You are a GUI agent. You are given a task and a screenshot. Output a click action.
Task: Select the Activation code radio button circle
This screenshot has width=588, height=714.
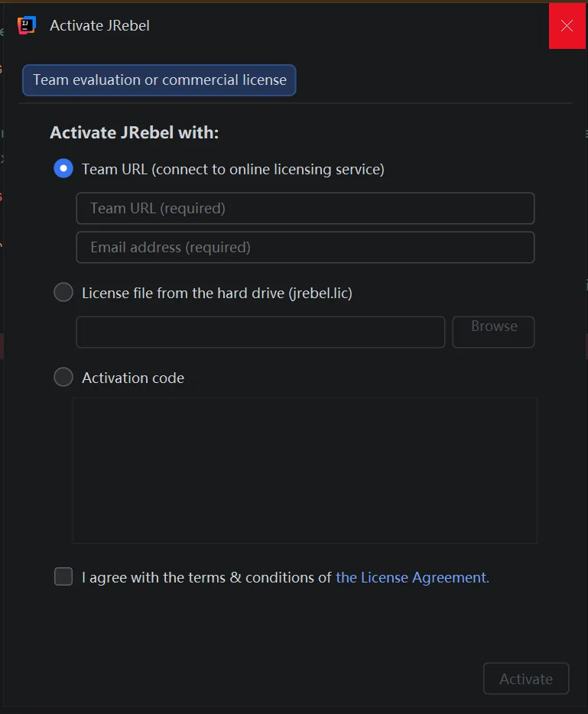(x=63, y=378)
